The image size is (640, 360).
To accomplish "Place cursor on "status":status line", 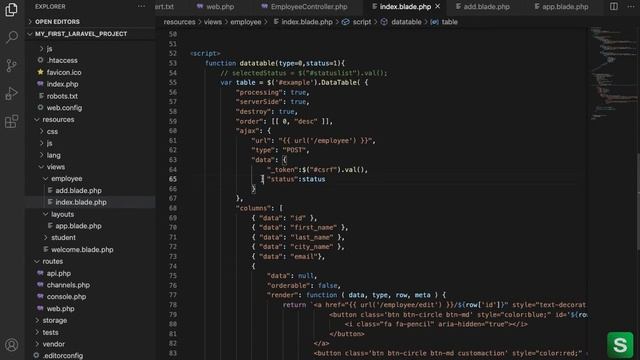I will coord(297,179).
